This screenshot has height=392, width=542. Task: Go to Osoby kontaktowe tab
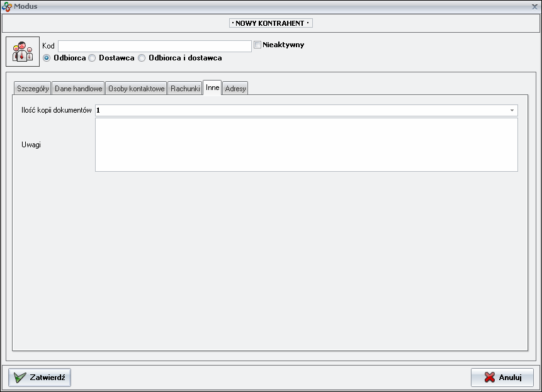point(136,89)
